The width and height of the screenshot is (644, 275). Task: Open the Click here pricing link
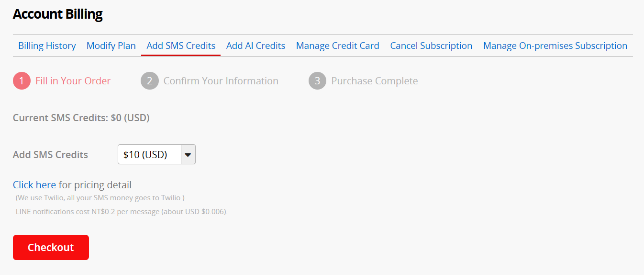point(34,185)
